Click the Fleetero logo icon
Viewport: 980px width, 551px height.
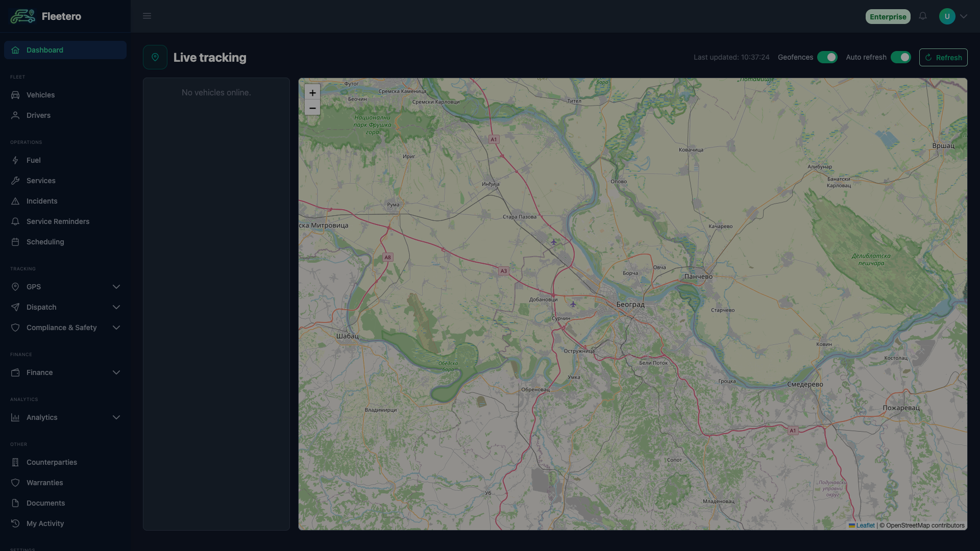[23, 16]
